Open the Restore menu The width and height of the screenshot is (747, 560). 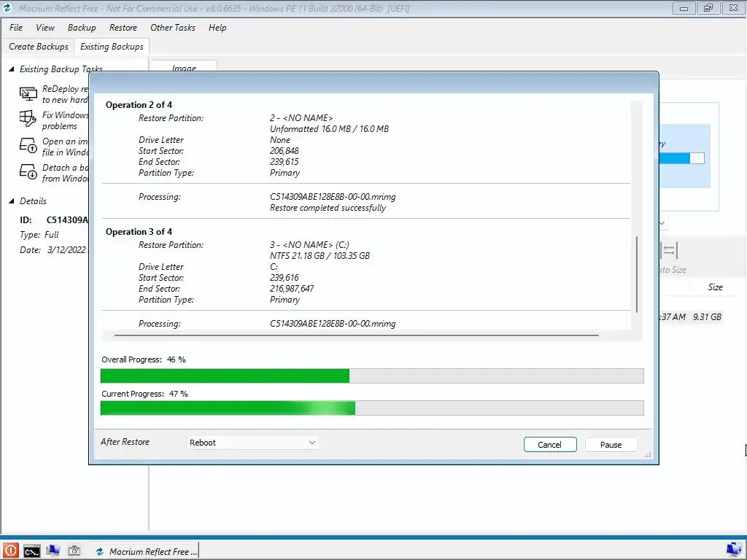click(x=123, y=28)
